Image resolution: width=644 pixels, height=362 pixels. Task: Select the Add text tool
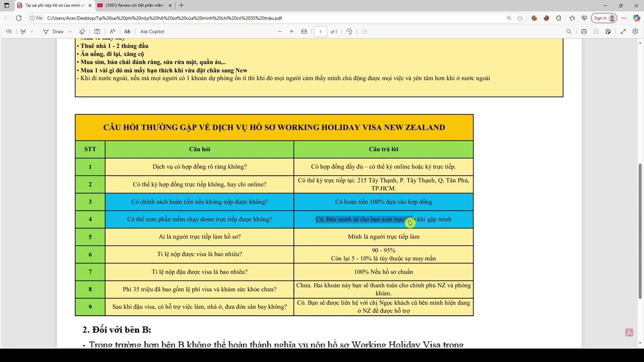pyautogui.click(x=97, y=32)
